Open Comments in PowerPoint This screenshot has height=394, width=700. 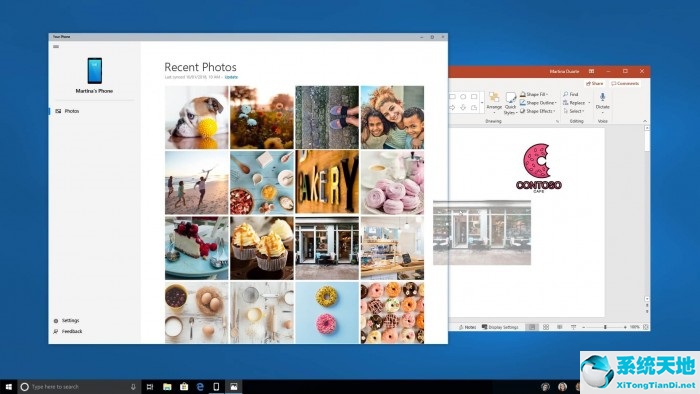click(x=625, y=83)
